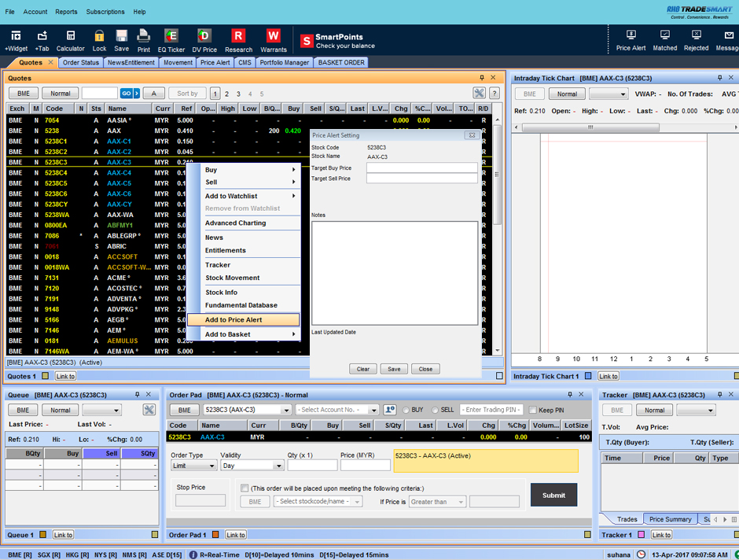This screenshot has height=560, width=739.
Task: Open the Validity dropdown
Action: tap(252, 466)
